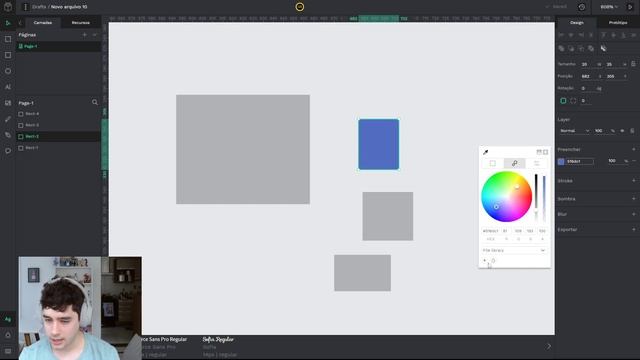Select the Move tool in left toolbar
The width and height of the screenshot is (640, 360).
click(8, 23)
